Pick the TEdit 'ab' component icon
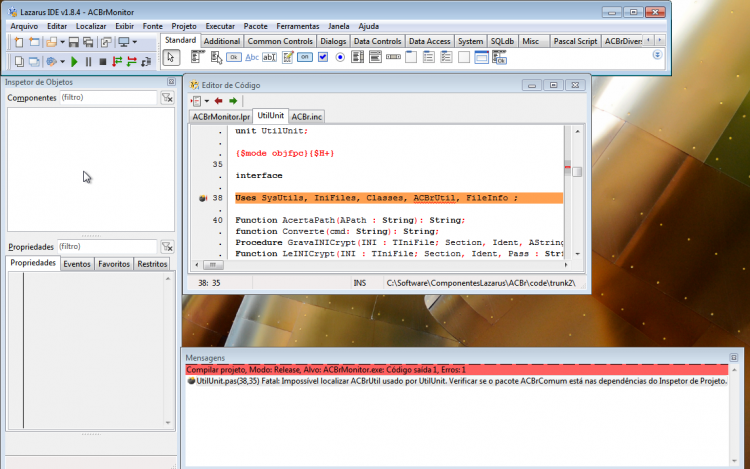This screenshot has width=750, height=469. 269,57
